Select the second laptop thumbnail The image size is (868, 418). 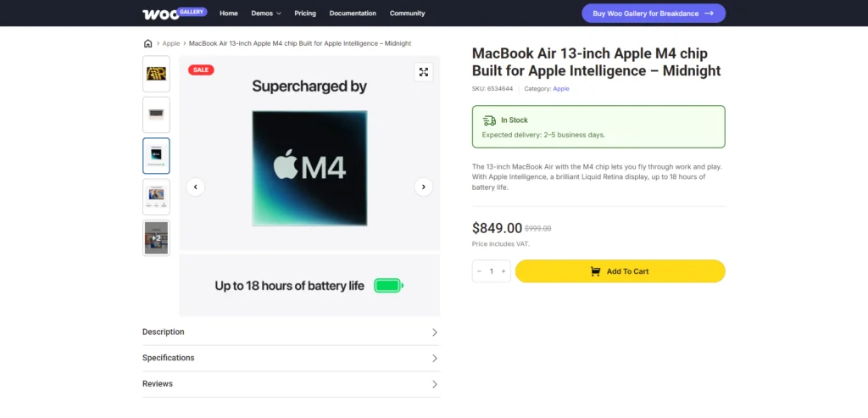coord(156,114)
